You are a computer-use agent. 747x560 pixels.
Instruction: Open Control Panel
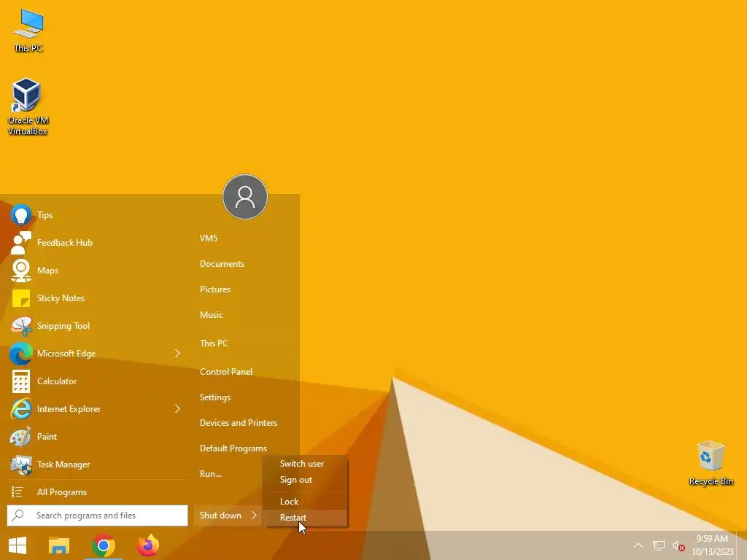(x=226, y=371)
